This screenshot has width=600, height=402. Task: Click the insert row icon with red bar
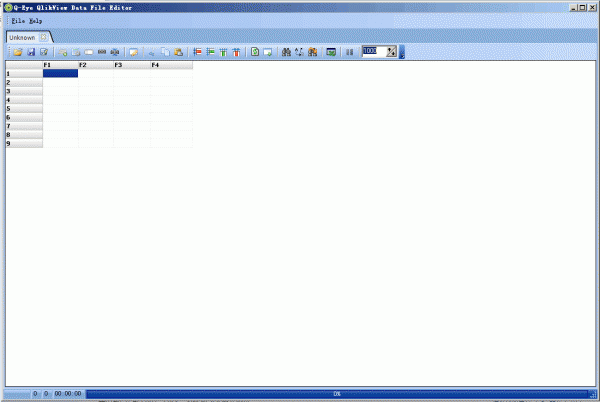point(197,52)
